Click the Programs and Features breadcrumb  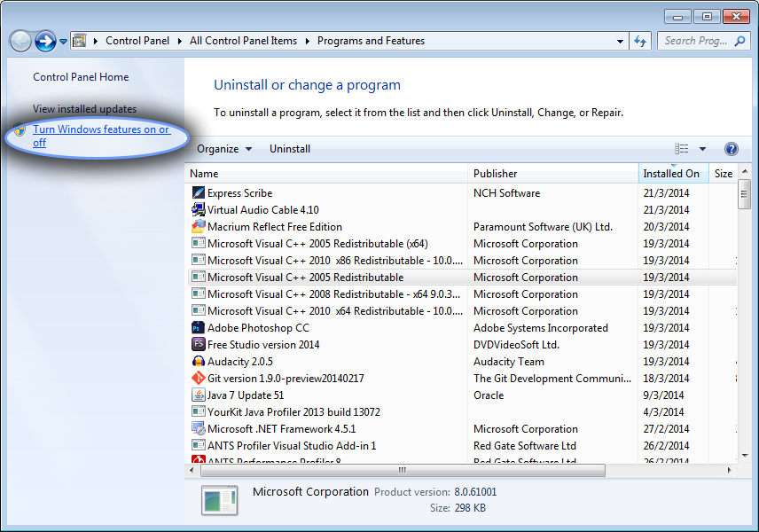click(x=371, y=41)
